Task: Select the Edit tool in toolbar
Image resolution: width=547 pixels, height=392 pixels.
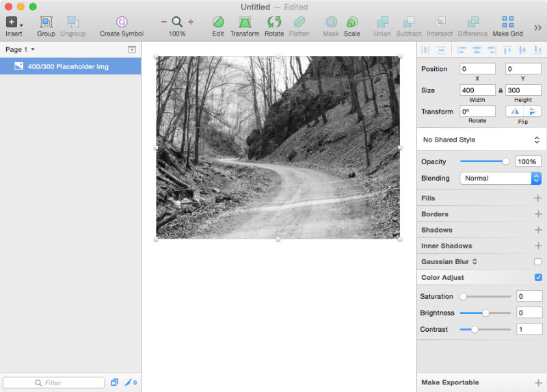Action: point(218,22)
